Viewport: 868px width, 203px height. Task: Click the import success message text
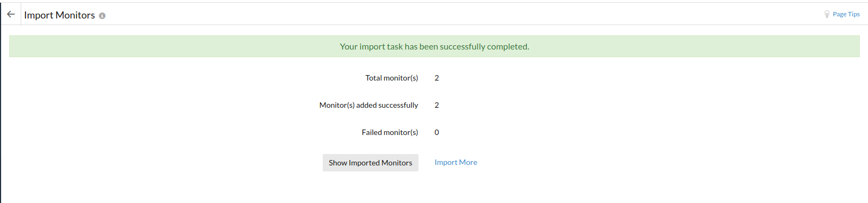[434, 47]
